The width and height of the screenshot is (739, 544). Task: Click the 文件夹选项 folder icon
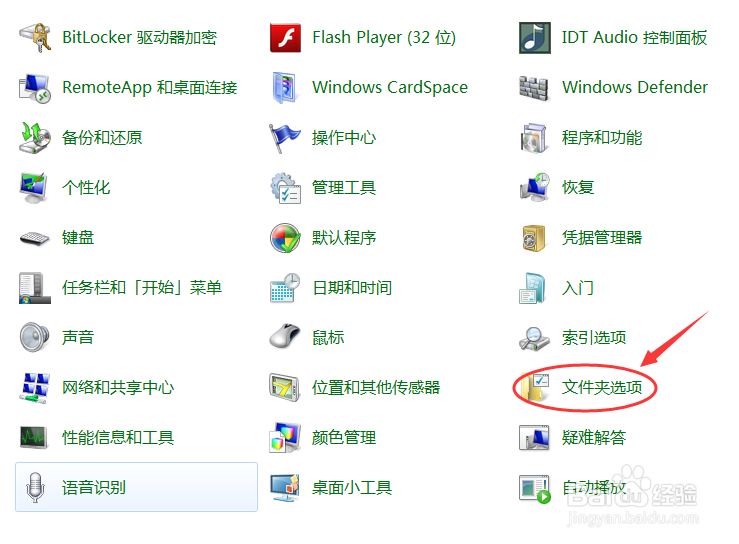coord(534,387)
